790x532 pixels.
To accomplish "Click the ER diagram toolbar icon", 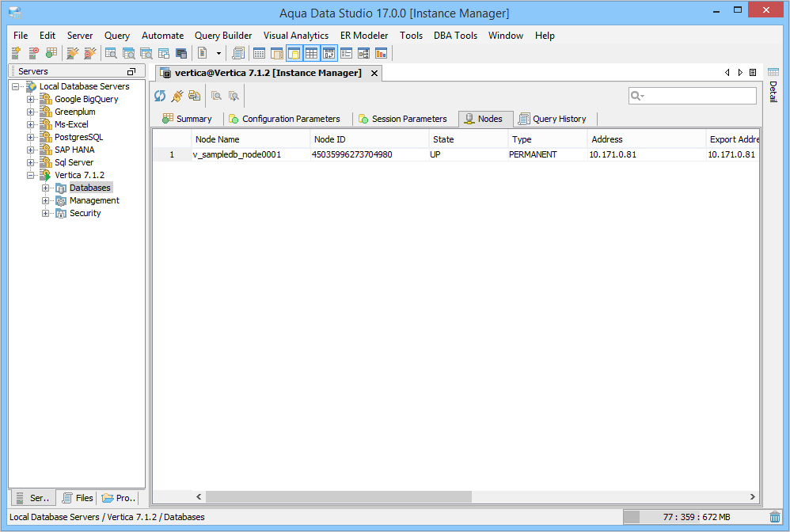I will pos(364,53).
